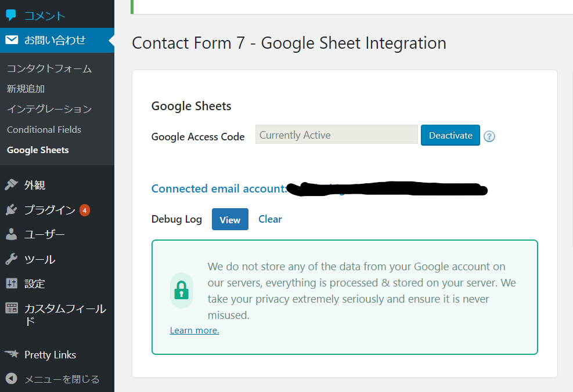Follow the Learn more link
This screenshot has height=392, width=573.
[194, 331]
